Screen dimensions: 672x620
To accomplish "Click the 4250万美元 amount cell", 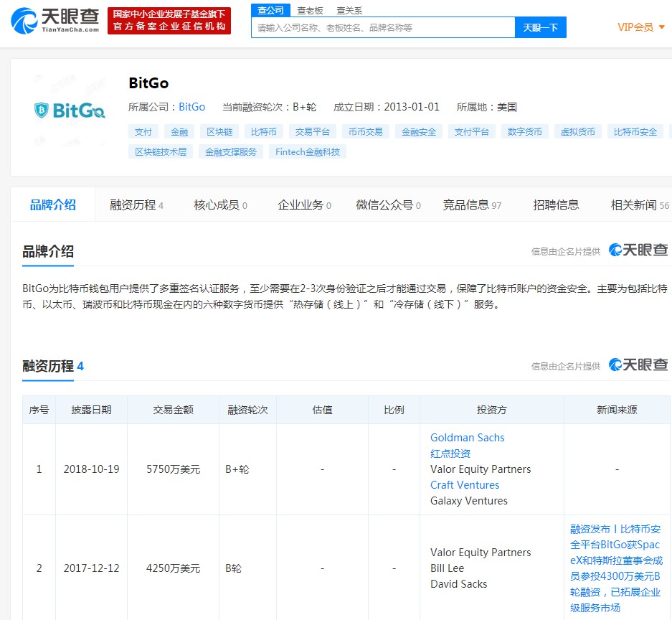I will 173,568.
